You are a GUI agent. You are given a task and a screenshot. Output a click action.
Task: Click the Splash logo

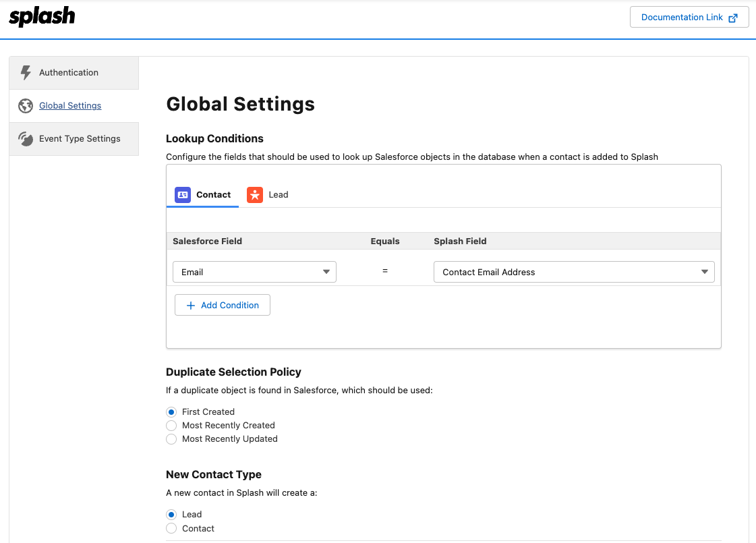pyautogui.click(x=42, y=16)
